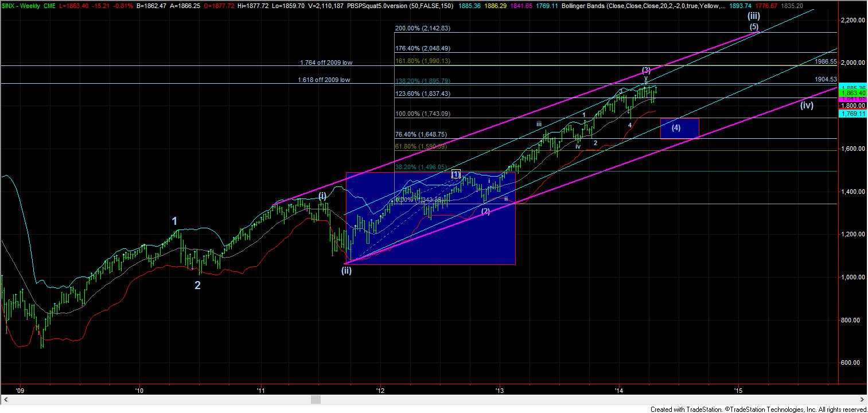Screen dimensions: 868x413
Task: Click the 1,600.00 price axis label
Action: 852,149
